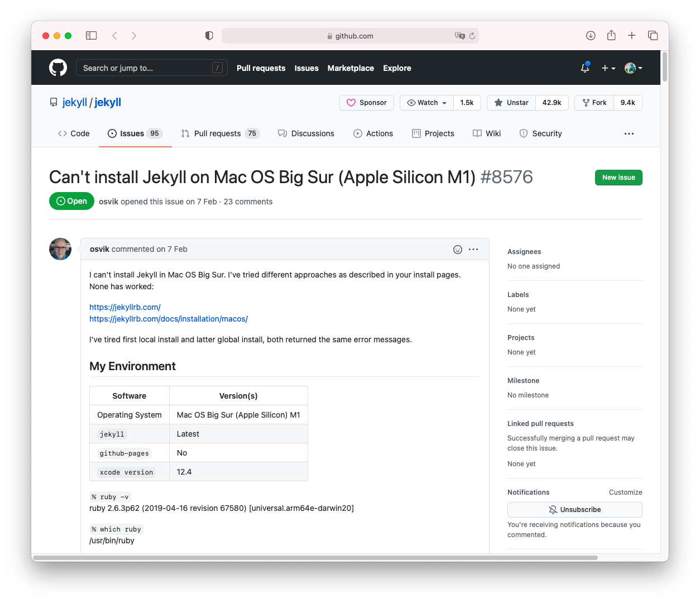This screenshot has width=700, height=603.
Task: Open a new Safari tab
Action: click(x=632, y=36)
